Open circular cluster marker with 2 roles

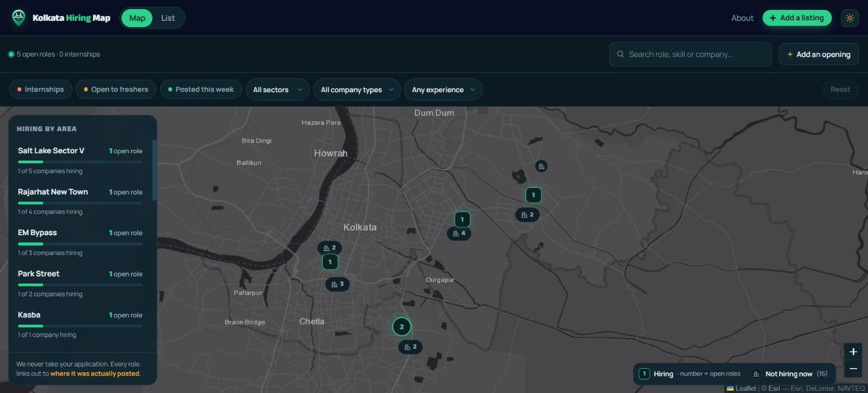point(402,327)
